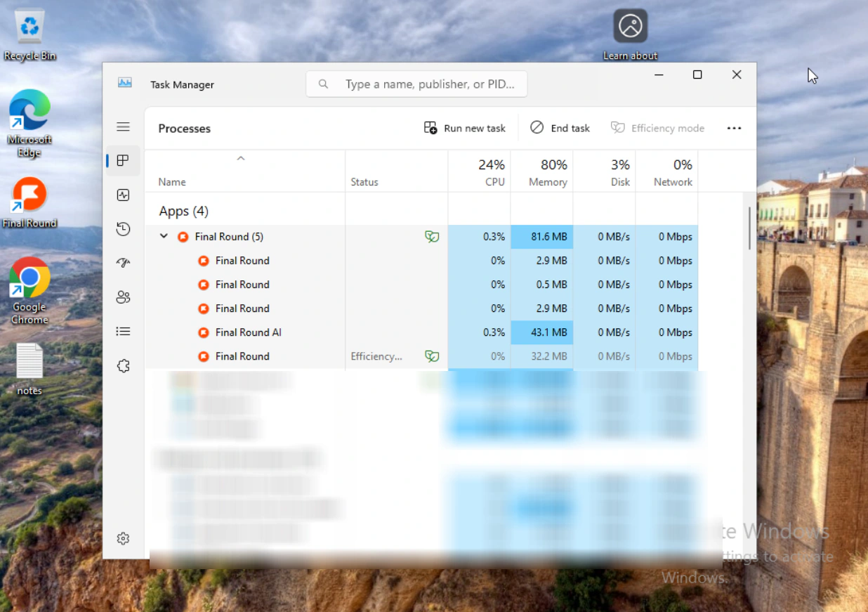Sort by the Name column header
Screen dimensions: 868x612
click(x=244, y=171)
